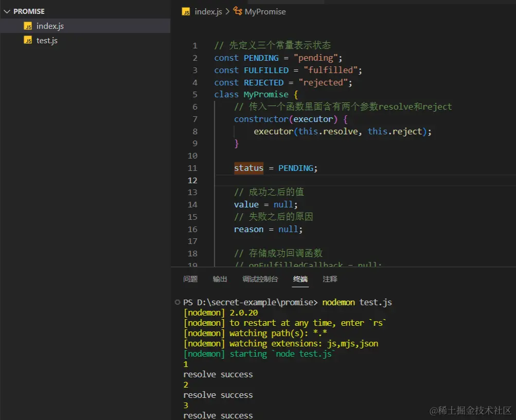Click the PS D:\secret-example\promise> prompt path
516x420 pixels.
[x=251, y=302]
